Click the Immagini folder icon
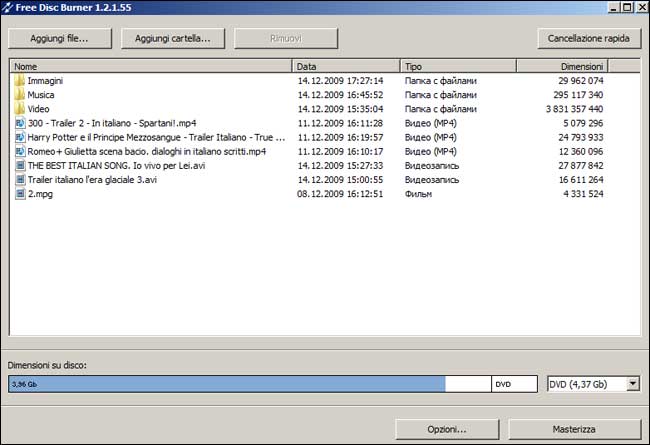The image size is (650, 445). point(19,80)
